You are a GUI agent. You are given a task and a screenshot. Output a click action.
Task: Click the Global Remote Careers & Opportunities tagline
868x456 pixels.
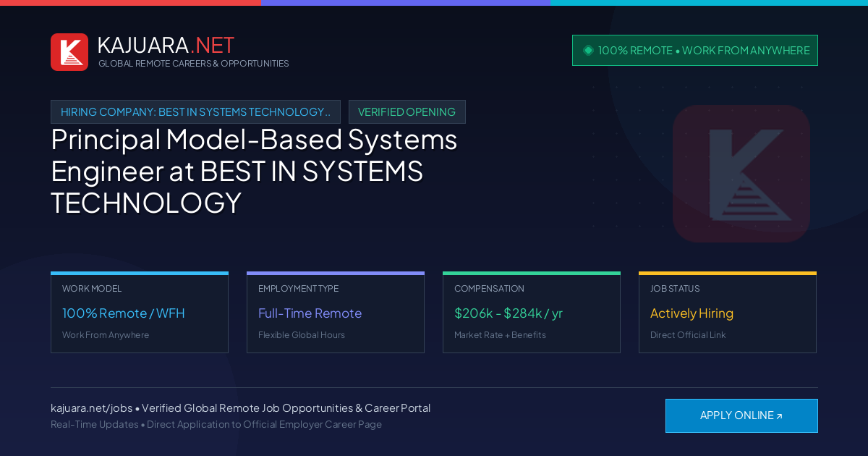[194, 64]
